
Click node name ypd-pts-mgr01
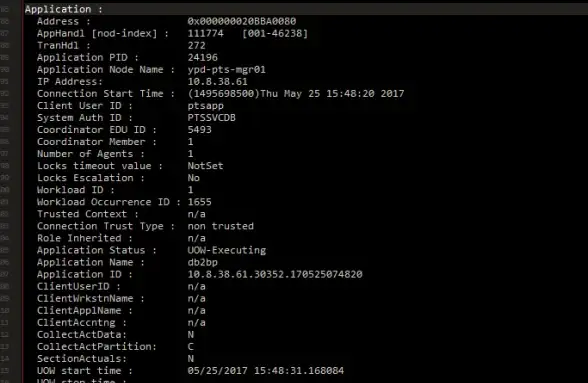click(226, 70)
